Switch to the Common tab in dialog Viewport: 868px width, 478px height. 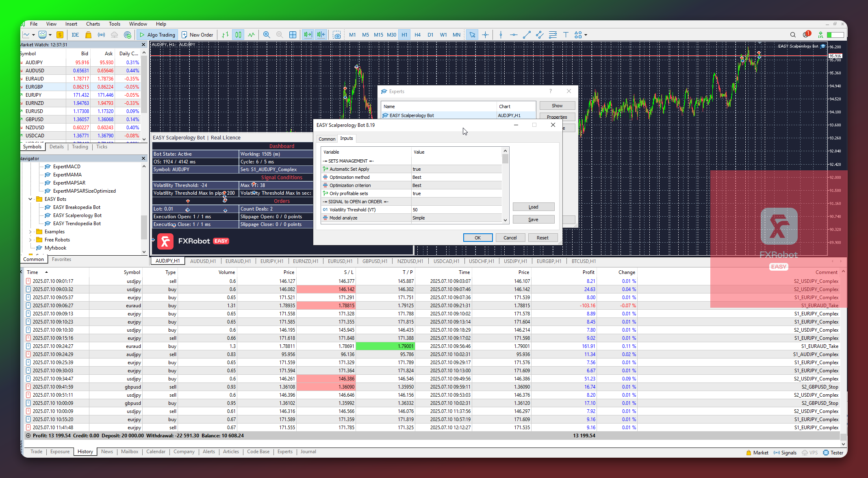click(x=327, y=139)
